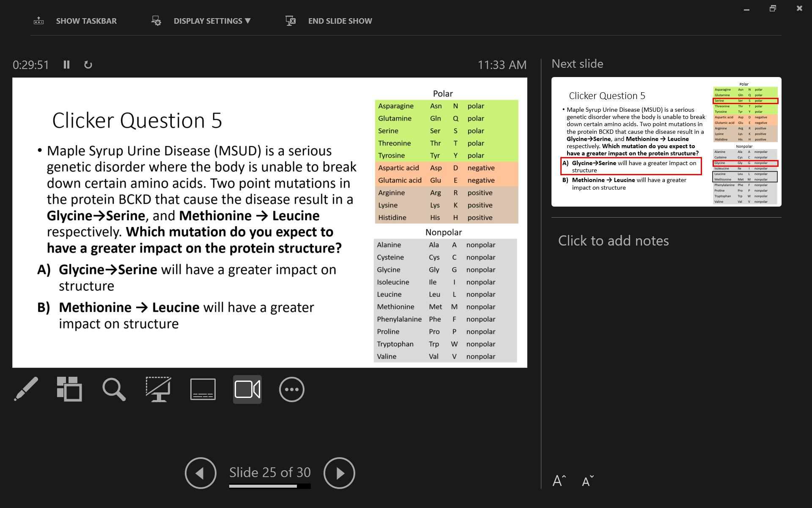Click the 'Clicker Question 5' slide title
The image size is (812, 508).
point(137,121)
